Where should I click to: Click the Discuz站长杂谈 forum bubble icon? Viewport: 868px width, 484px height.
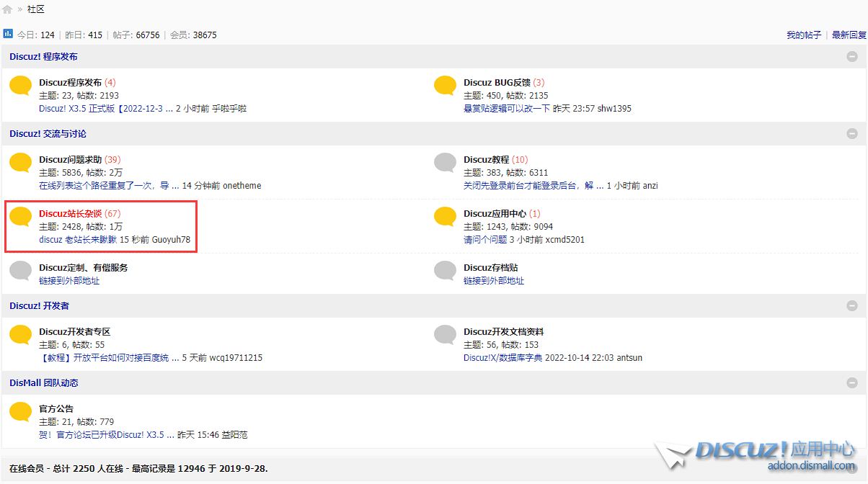pos(20,216)
